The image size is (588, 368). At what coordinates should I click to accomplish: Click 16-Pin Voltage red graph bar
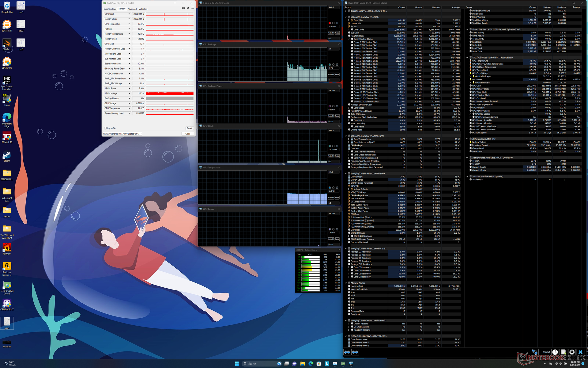point(170,94)
